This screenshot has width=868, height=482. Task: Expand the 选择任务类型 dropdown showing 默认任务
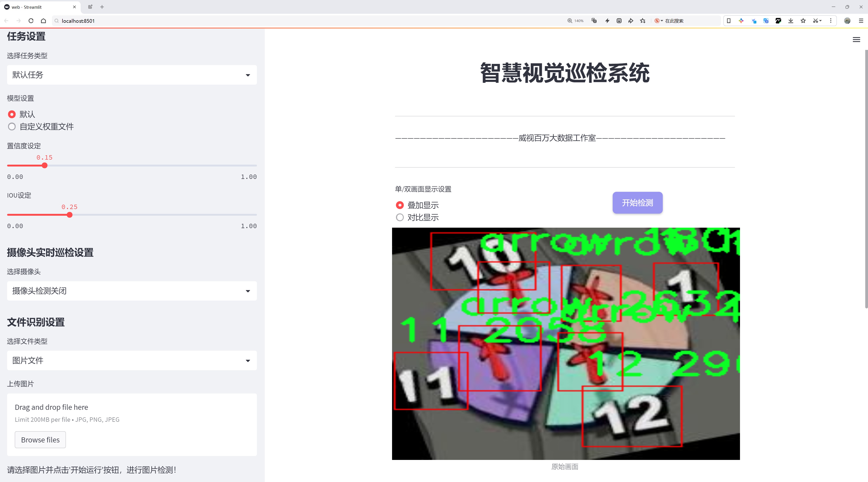pyautogui.click(x=132, y=75)
